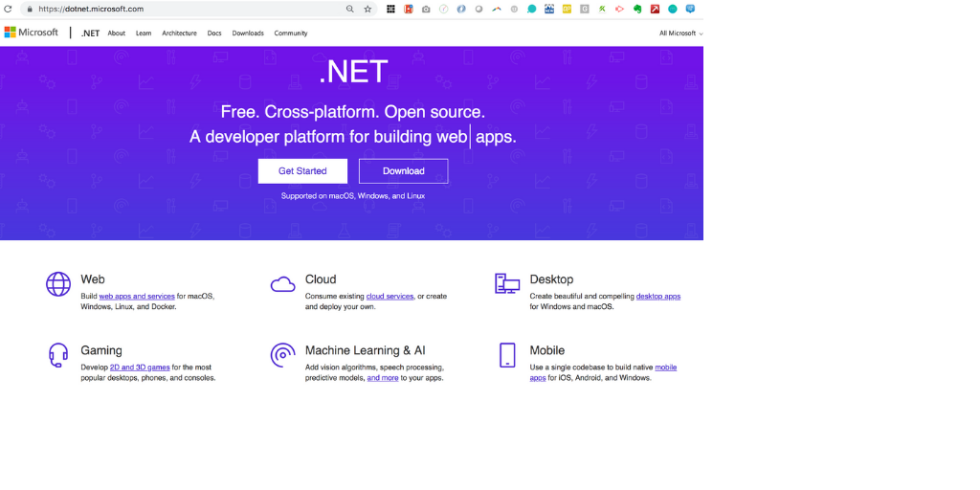Screen dimensions: 980x490
Task: Click the Cloud icon
Action: coord(282,284)
